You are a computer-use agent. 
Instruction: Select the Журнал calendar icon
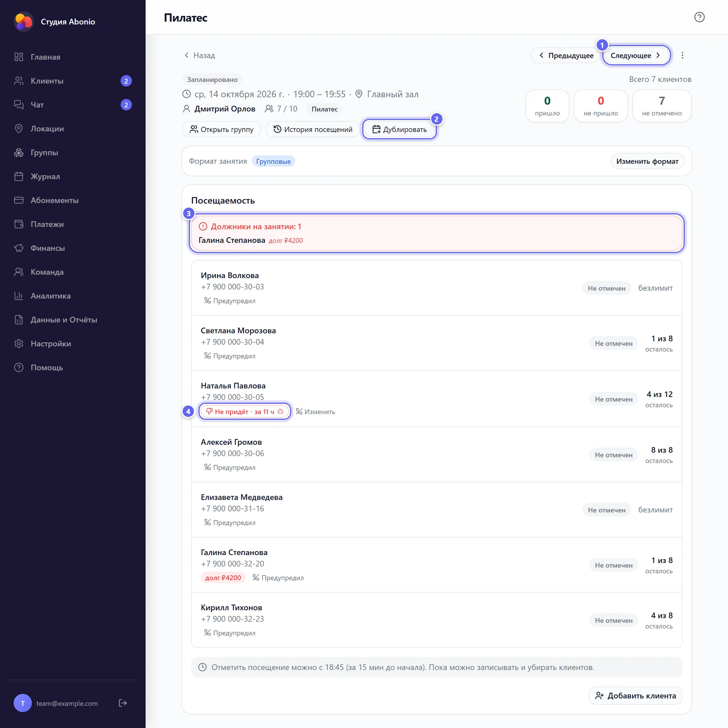pyautogui.click(x=19, y=176)
